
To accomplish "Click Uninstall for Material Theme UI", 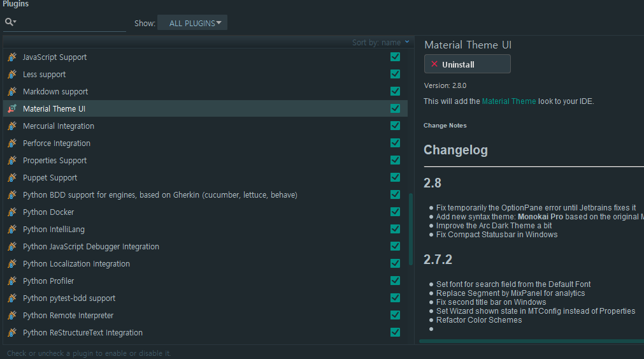I will click(x=468, y=64).
